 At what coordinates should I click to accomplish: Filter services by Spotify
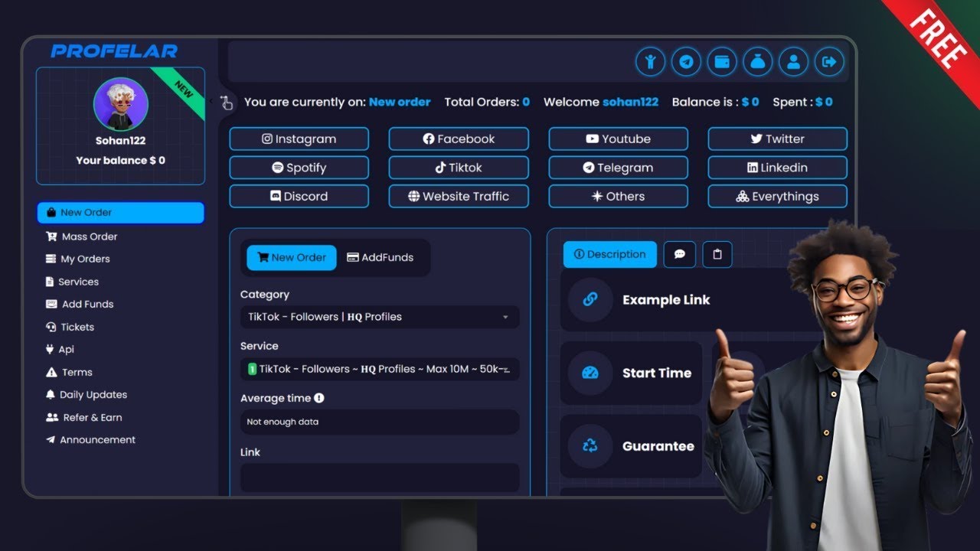click(299, 168)
